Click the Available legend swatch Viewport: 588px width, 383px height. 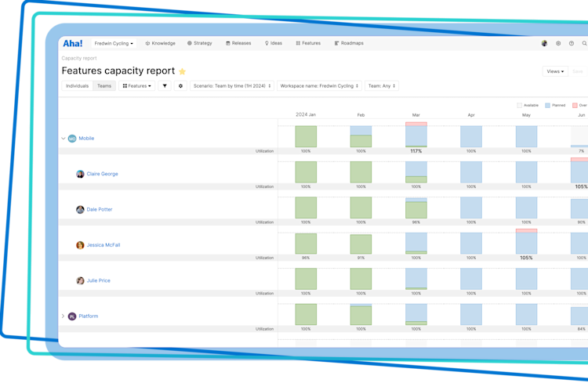(519, 105)
